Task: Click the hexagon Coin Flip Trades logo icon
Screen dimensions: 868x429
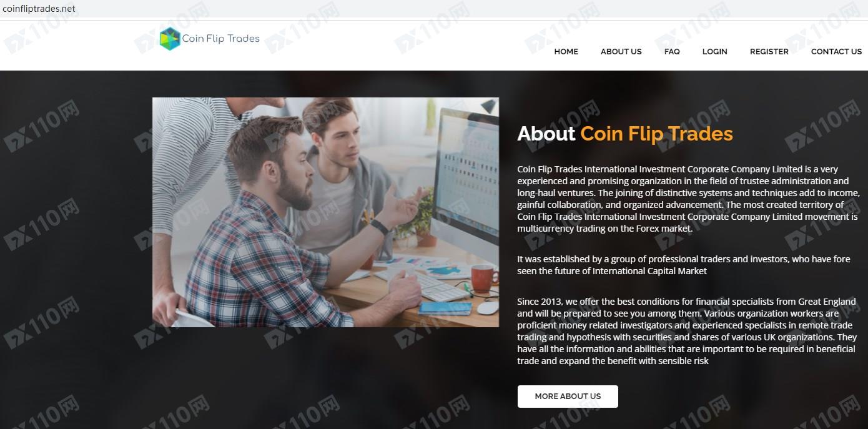Action: (170, 39)
